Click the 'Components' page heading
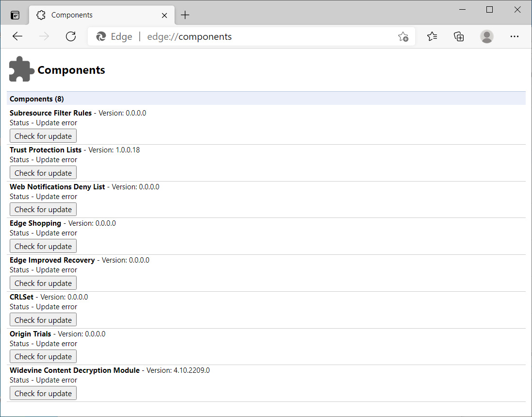The height and width of the screenshot is (417, 532). (x=71, y=69)
